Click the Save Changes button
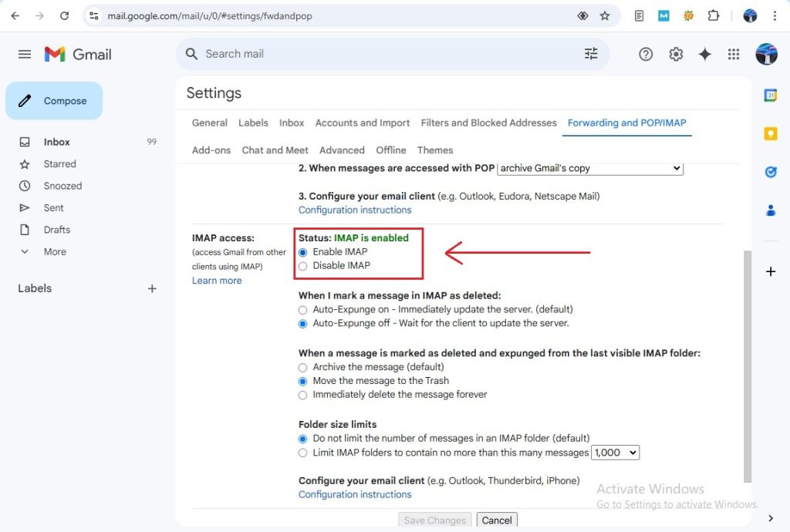This screenshot has width=790, height=532. [x=435, y=520]
